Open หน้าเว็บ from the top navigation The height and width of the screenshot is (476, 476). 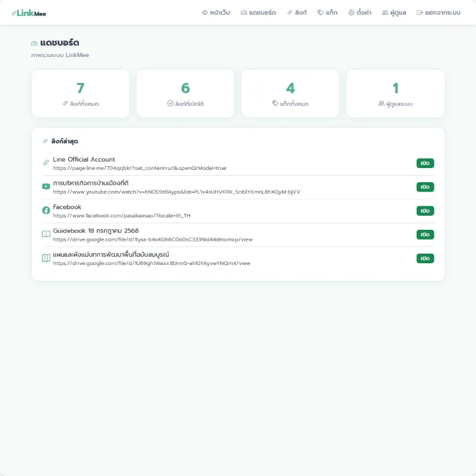click(x=216, y=12)
